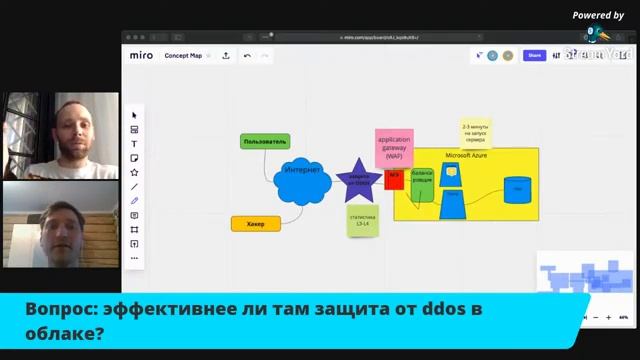The height and width of the screenshot is (360, 640).
Task: Select the comment tool
Action: pos(134,216)
